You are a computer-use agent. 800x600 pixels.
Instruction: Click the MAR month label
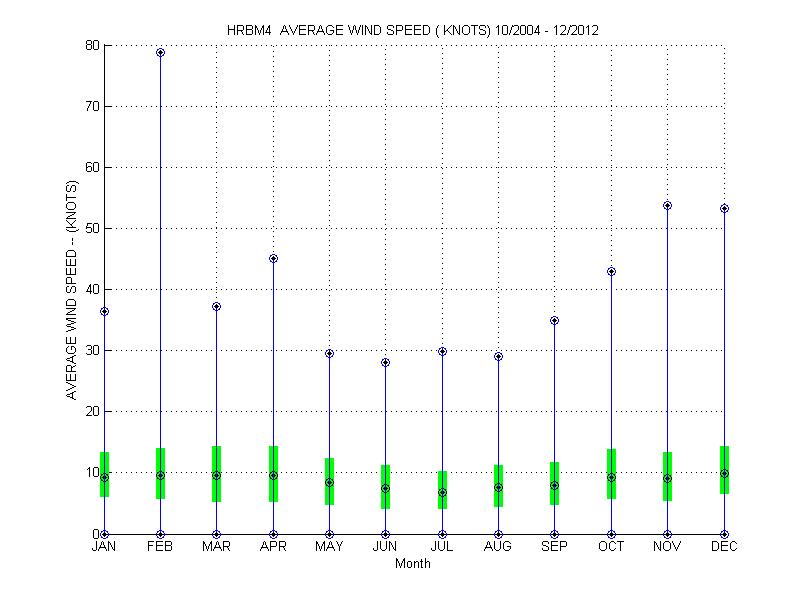tap(216, 546)
